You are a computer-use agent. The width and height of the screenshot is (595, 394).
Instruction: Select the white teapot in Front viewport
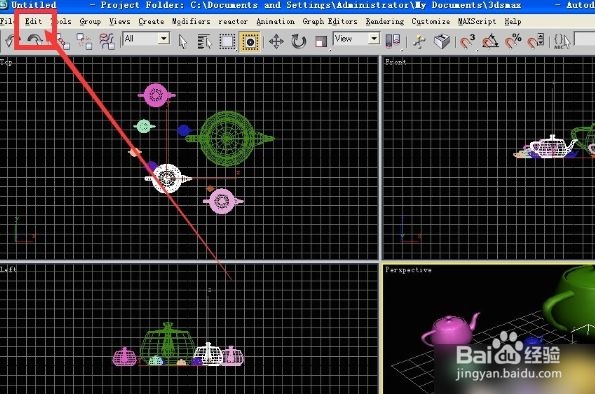point(552,147)
